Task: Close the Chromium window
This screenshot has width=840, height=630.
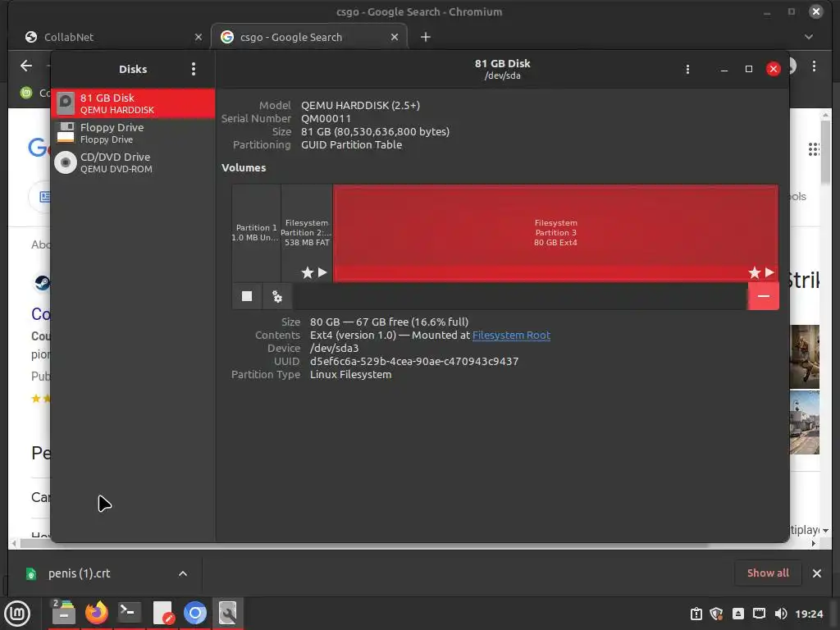Action: pyautogui.click(x=816, y=11)
